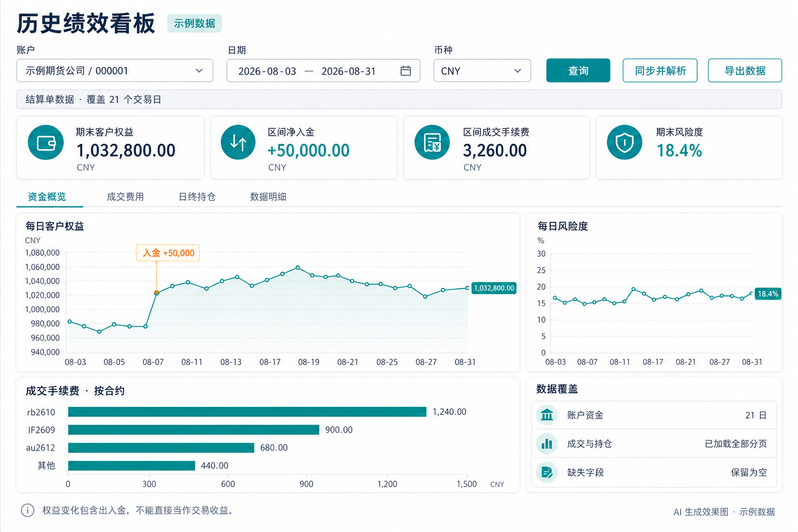
Task: Click the info icon in the footer note
Action: [28, 510]
